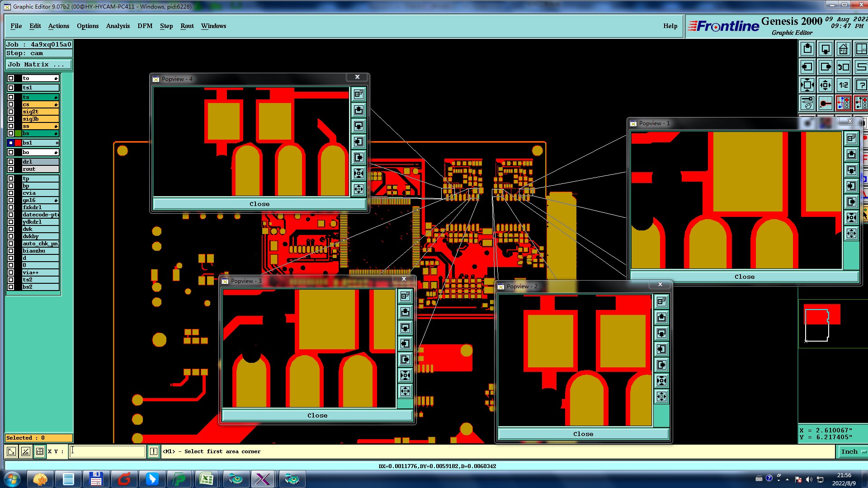Open the Job Matrix dropdown
The image size is (868, 488).
[x=38, y=65]
